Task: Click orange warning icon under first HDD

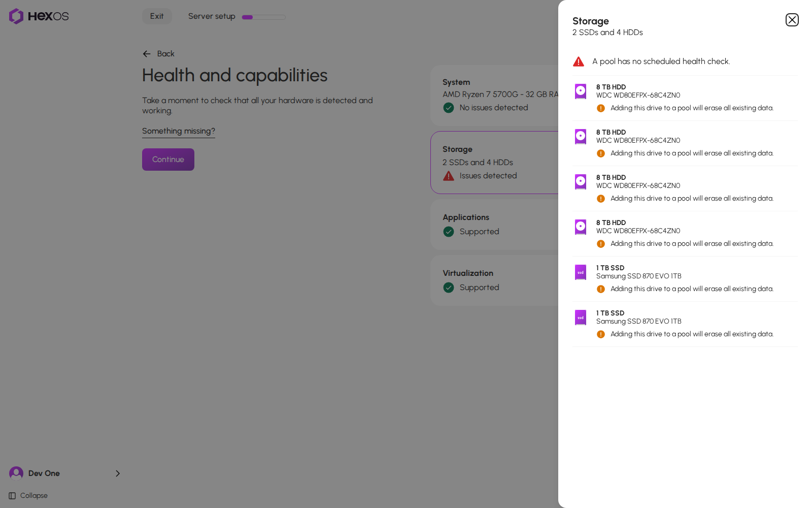Action: (x=601, y=108)
